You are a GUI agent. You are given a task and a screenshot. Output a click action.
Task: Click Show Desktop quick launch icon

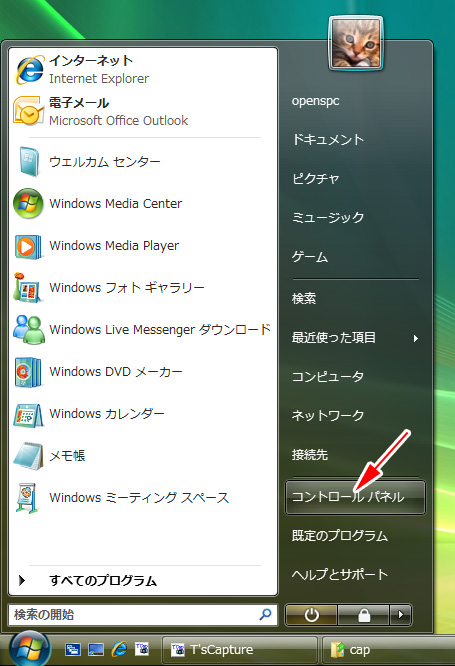click(x=96, y=649)
